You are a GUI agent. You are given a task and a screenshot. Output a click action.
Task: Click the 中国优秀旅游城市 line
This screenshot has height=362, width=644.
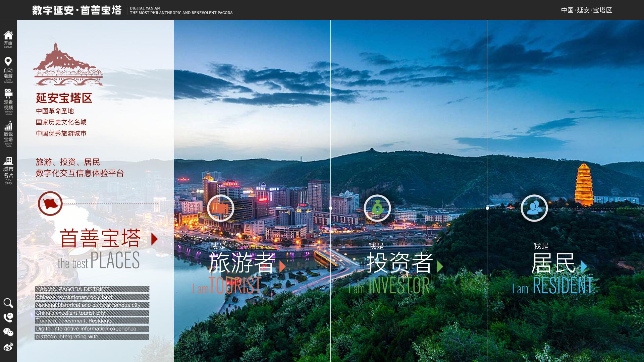pos(61,133)
